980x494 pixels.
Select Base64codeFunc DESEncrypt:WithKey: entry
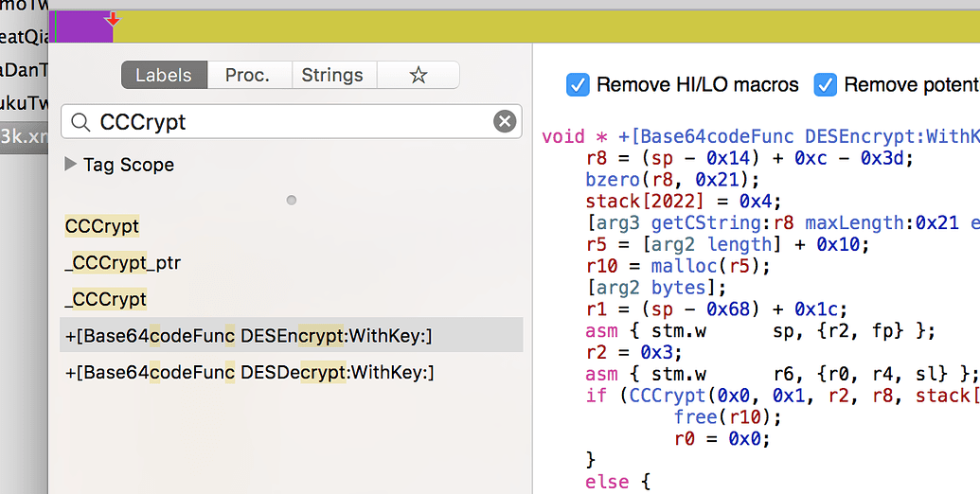[x=249, y=336]
